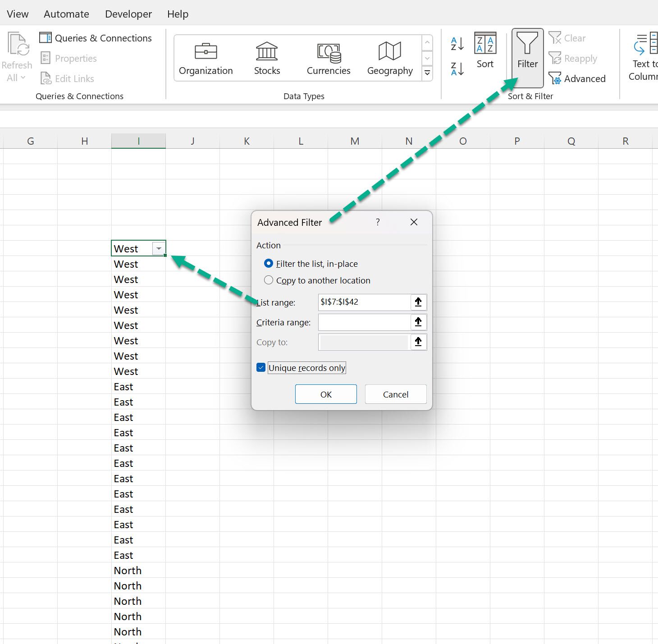Pick the Geography data type
658x644 pixels.
point(390,58)
